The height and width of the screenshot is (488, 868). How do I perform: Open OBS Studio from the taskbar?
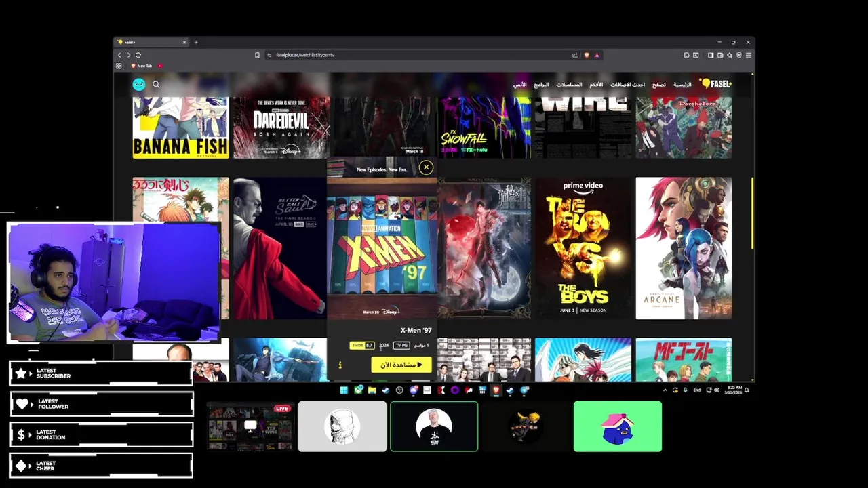(399, 390)
